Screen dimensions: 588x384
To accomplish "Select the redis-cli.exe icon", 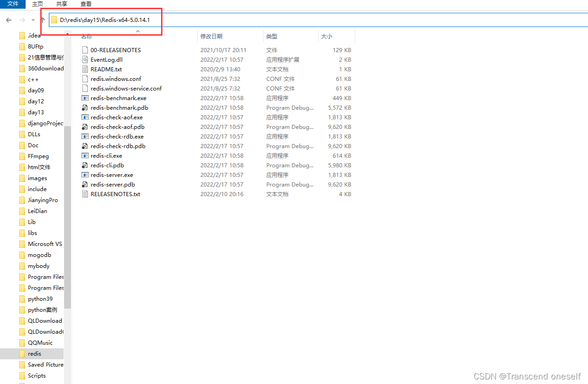I will coord(85,155).
